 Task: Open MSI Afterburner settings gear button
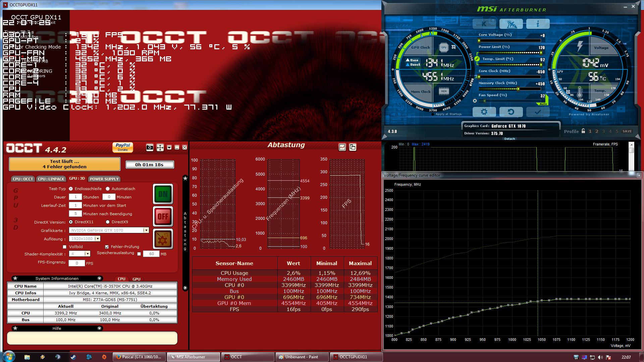pyautogui.click(x=484, y=112)
